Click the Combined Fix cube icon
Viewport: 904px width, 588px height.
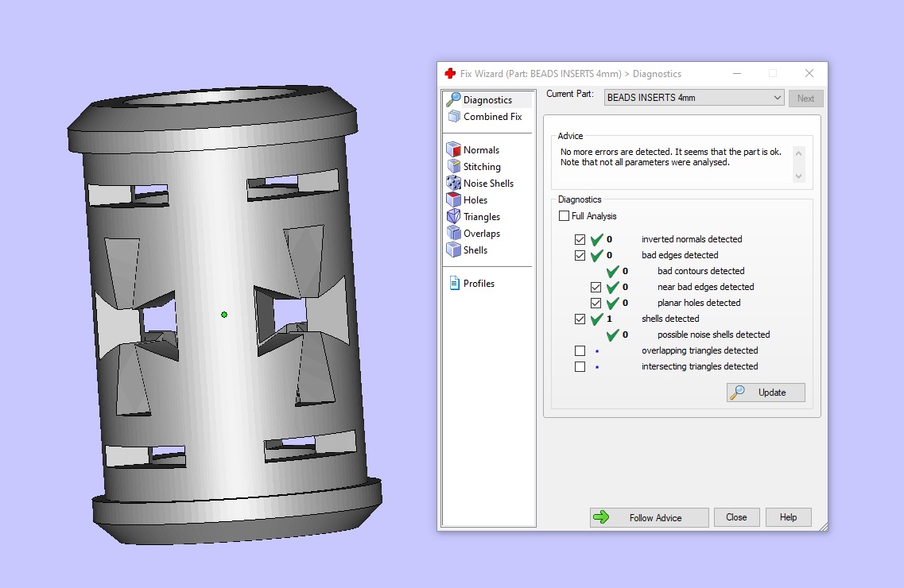454,116
